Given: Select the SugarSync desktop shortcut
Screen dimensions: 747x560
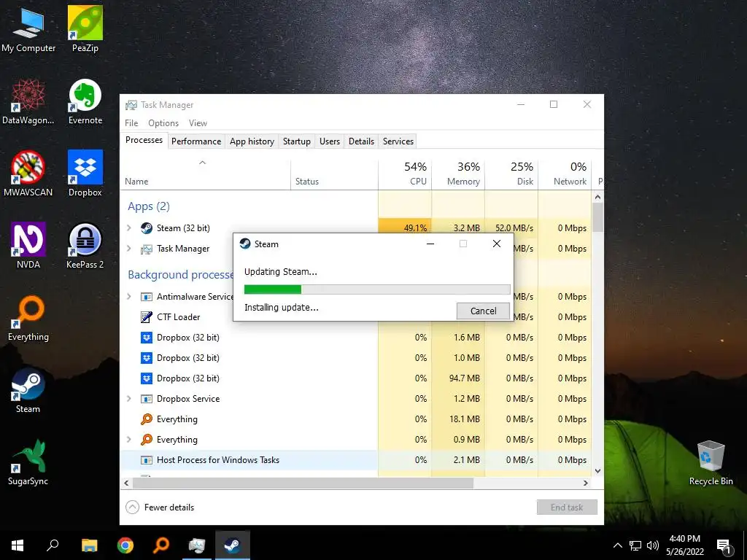Looking at the screenshot, I should click(x=28, y=462).
